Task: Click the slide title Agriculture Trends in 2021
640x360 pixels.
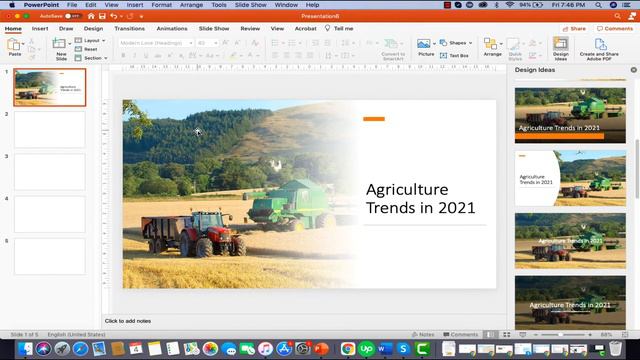Action: point(420,198)
